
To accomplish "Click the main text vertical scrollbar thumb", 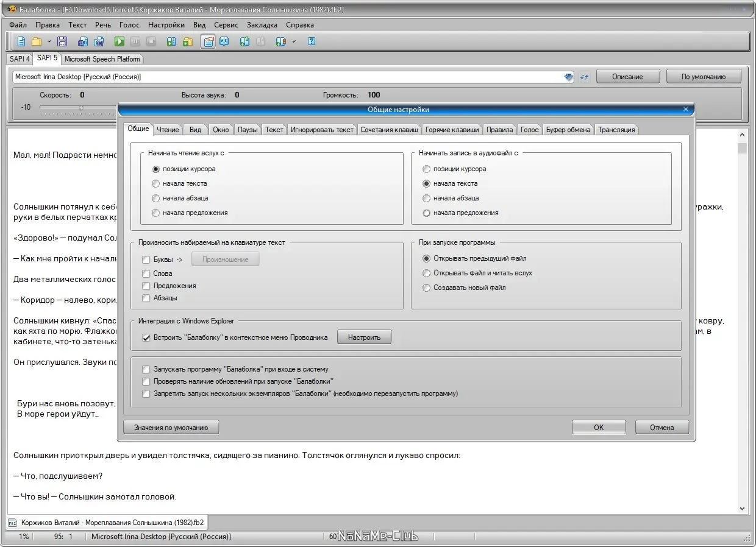I will coord(742,149).
